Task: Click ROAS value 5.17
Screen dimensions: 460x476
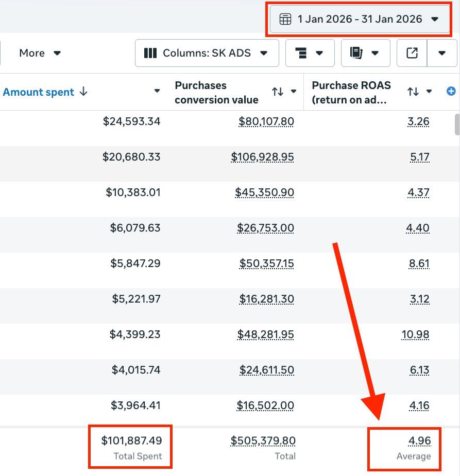Action: pyautogui.click(x=420, y=157)
